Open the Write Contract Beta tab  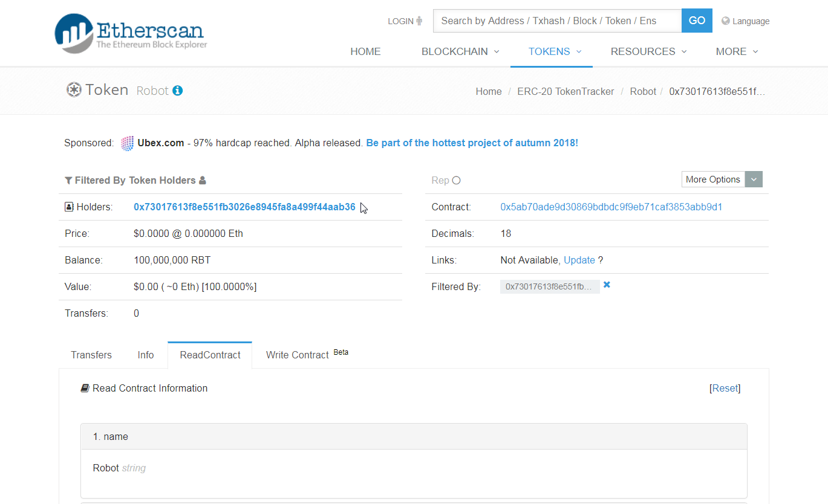pos(298,355)
